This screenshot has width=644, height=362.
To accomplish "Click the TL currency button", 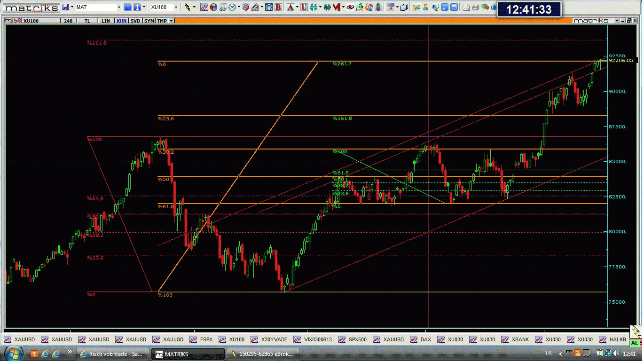I will (87, 21).
